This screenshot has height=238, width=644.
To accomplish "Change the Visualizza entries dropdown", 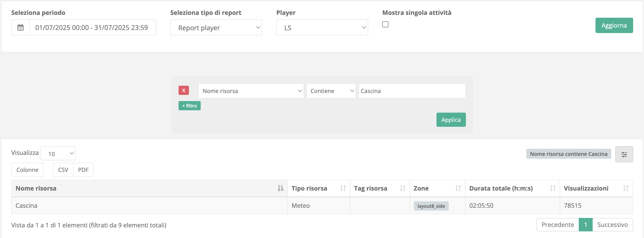I will point(58,153).
